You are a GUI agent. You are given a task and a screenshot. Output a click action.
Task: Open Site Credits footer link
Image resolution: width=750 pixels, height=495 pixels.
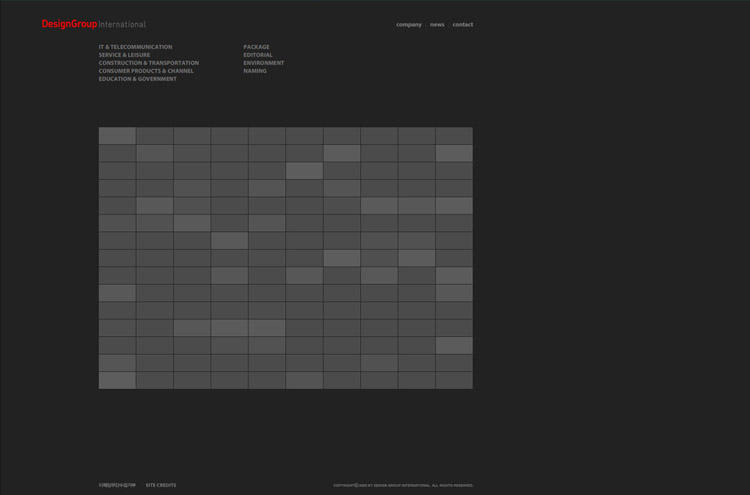[161, 485]
